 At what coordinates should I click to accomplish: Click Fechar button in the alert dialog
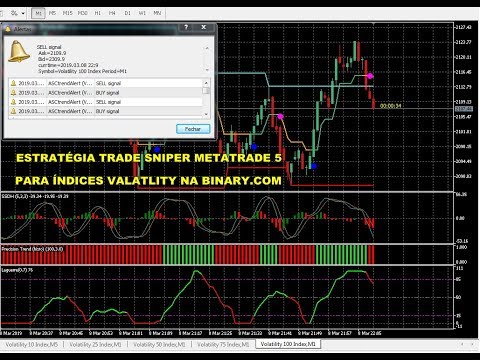point(193,129)
